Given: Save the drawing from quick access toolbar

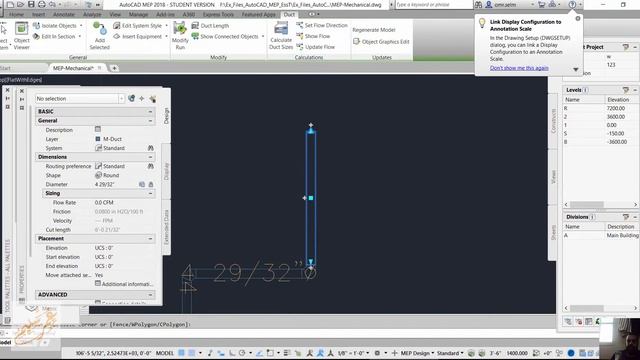Looking at the screenshot, I should pyautogui.click(x=31, y=4).
